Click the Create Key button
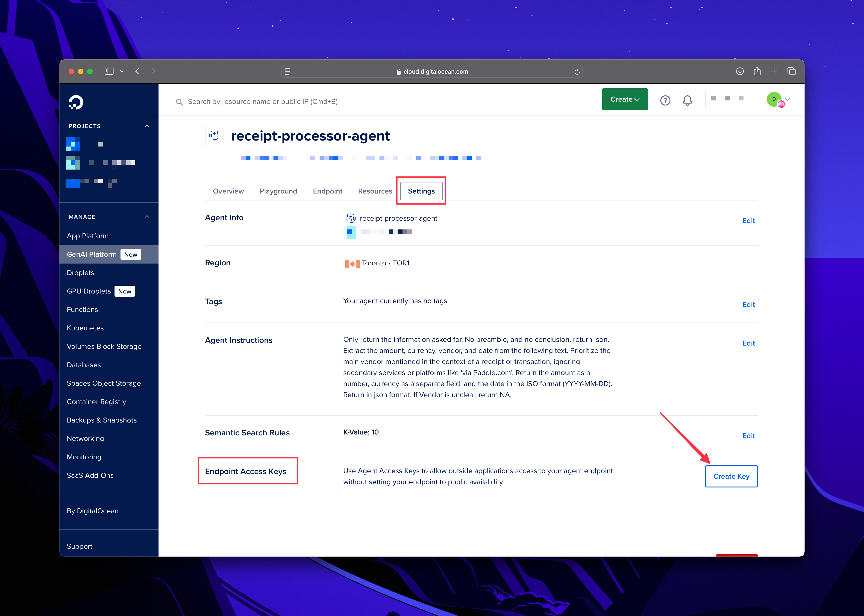Image resolution: width=864 pixels, height=616 pixels. coord(731,476)
